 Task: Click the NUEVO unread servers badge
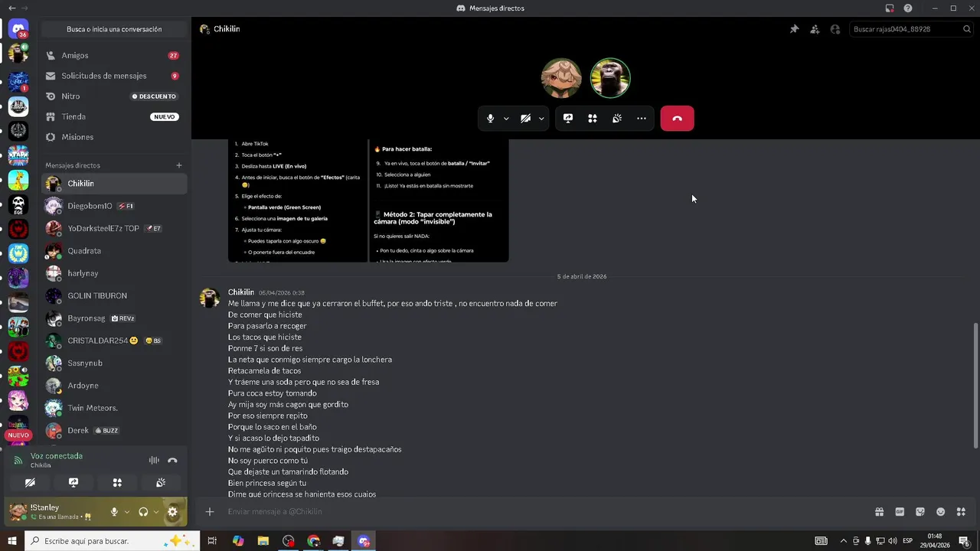point(18,435)
